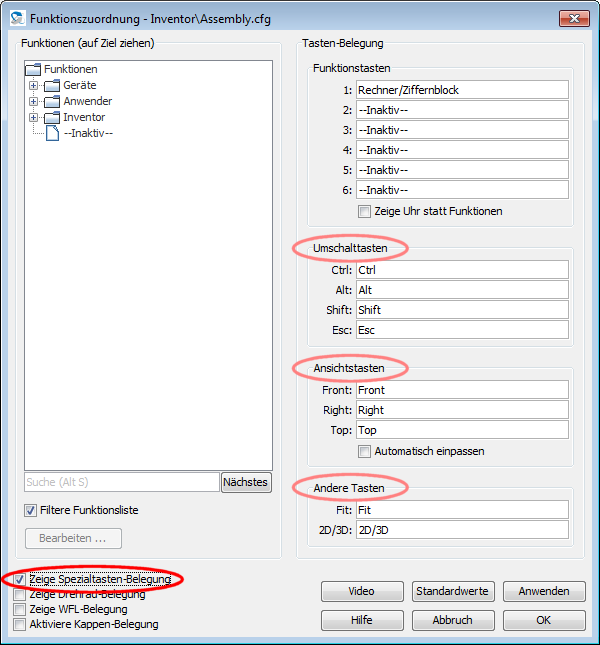Click the Funktionen root folder icon
Viewport: 600px width, 645px height.
(33, 70)
